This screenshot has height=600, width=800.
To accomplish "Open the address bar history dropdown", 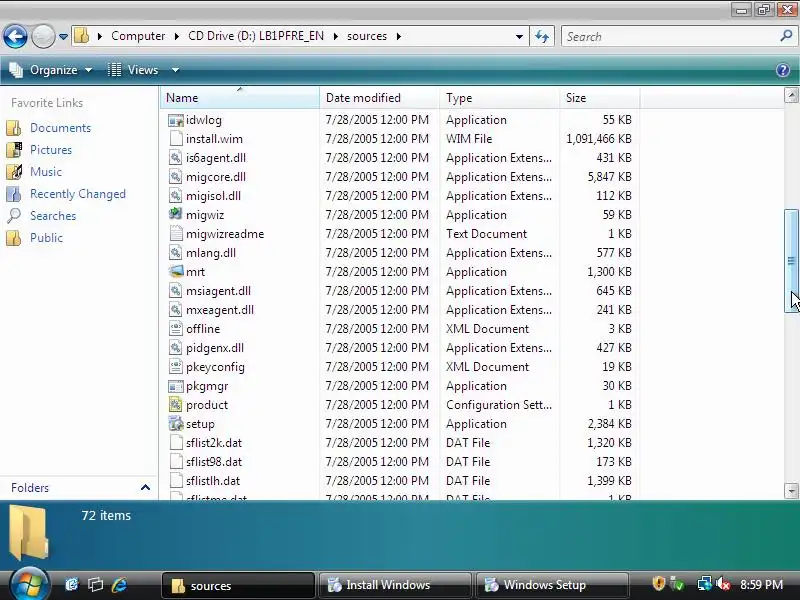I will pyautogui.click(x=519, y=37).
